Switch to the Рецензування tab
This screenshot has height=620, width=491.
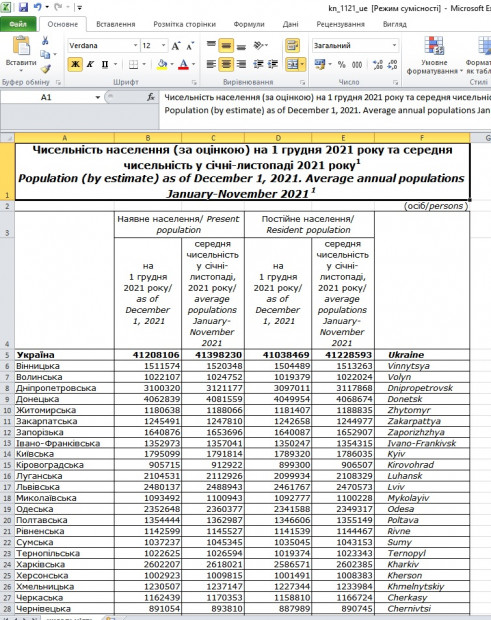340,24
